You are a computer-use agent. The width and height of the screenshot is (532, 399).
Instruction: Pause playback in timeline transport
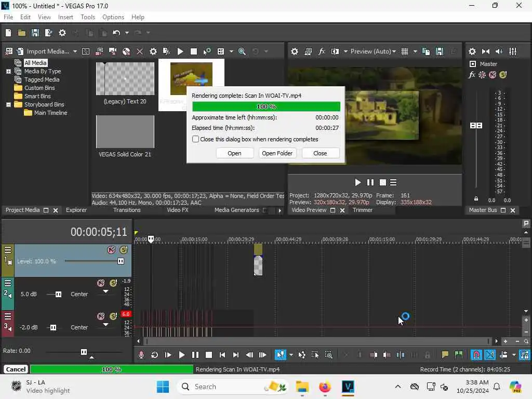[x=195, y=355]
